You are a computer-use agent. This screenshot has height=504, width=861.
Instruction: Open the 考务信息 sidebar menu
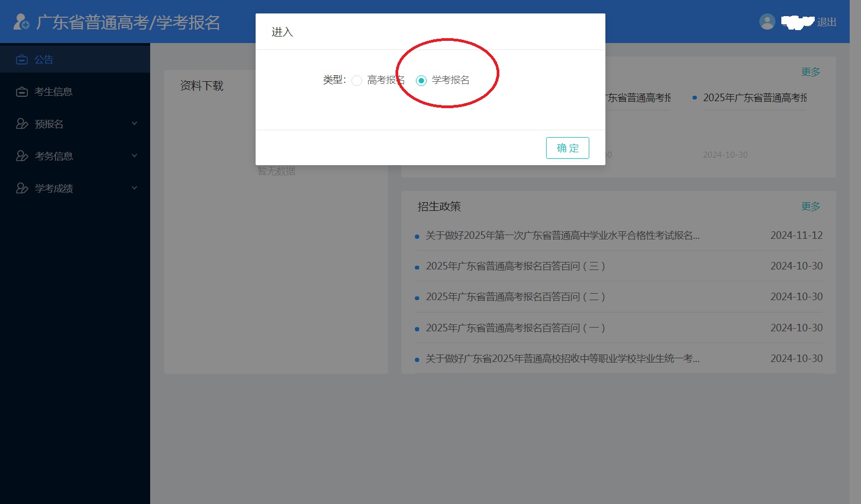75,156
